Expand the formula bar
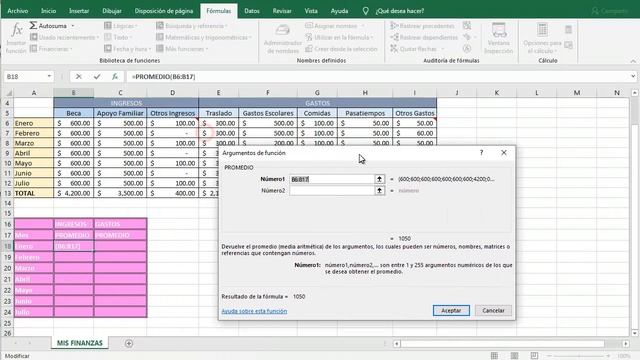The image size is (640, 360). point(633,76)
